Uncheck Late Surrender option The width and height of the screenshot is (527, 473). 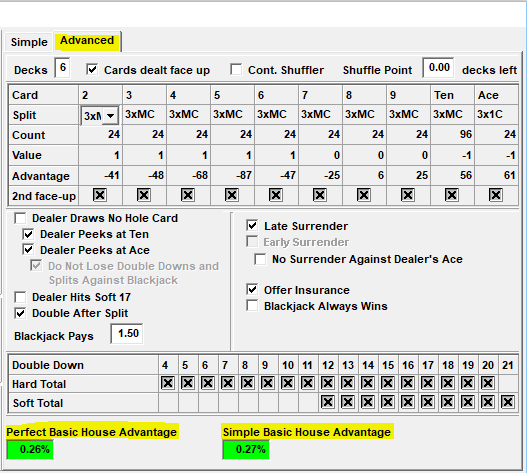point(252,225)
